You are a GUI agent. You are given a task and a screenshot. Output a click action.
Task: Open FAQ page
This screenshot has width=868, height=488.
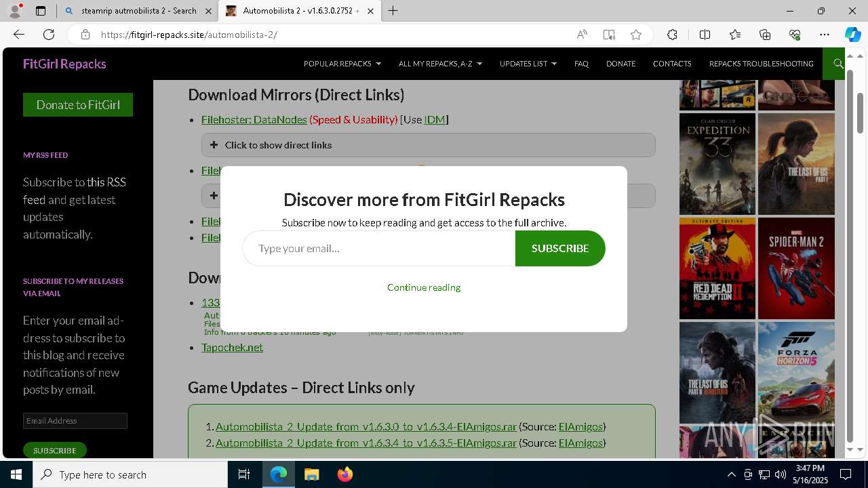click(x=581, y=64)
